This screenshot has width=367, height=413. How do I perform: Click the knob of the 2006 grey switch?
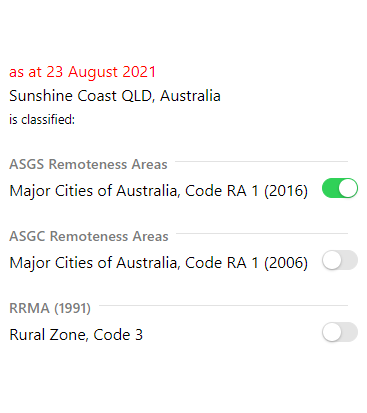332,260
